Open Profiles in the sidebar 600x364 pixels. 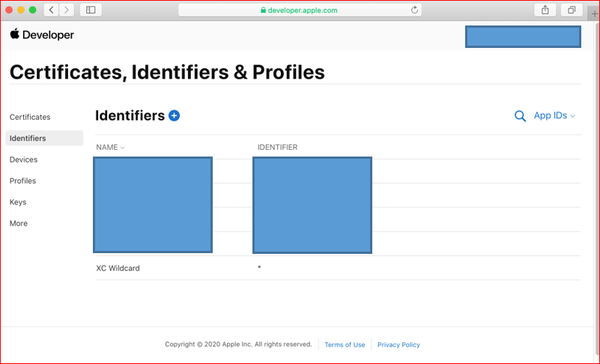pyautogui.click(x=23, y=181)
